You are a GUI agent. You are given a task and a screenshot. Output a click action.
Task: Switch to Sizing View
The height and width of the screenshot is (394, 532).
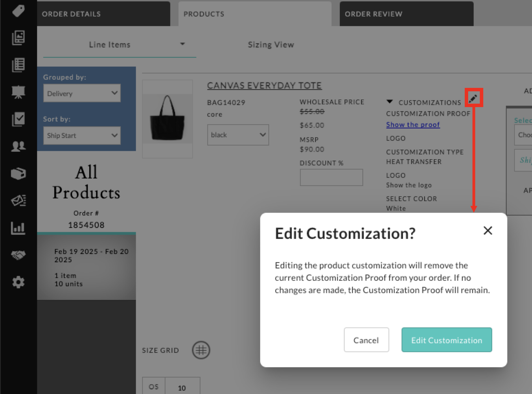click(x=271, y=45)
